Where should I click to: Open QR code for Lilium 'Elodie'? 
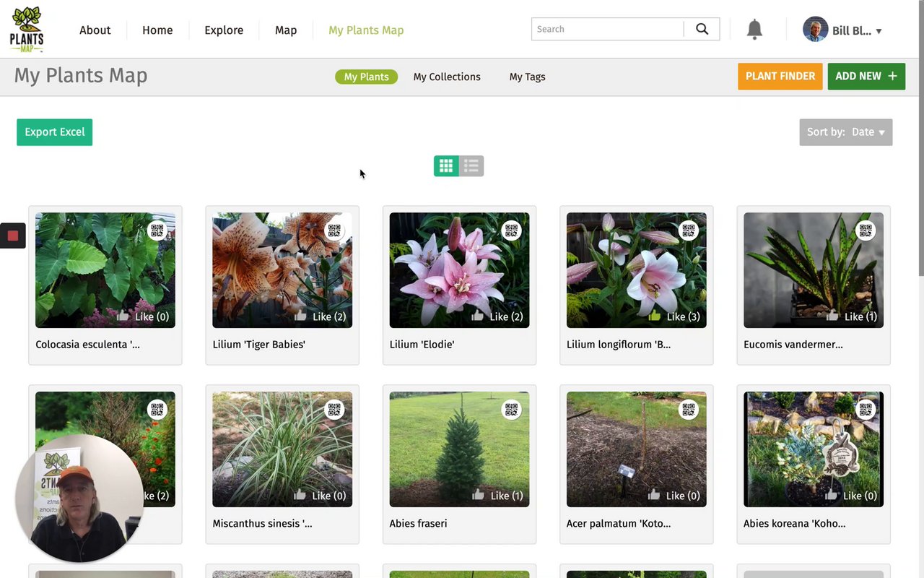tap(511, 230)
